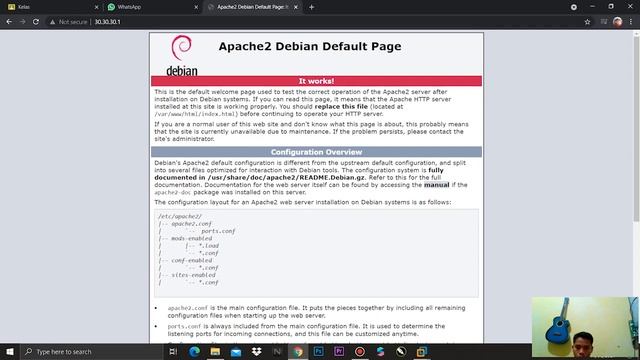Viewport: 640px width, 360px height.
Task: Reload the page with the refresh icon
Action: pyautogui.click(x=36, y=22)
